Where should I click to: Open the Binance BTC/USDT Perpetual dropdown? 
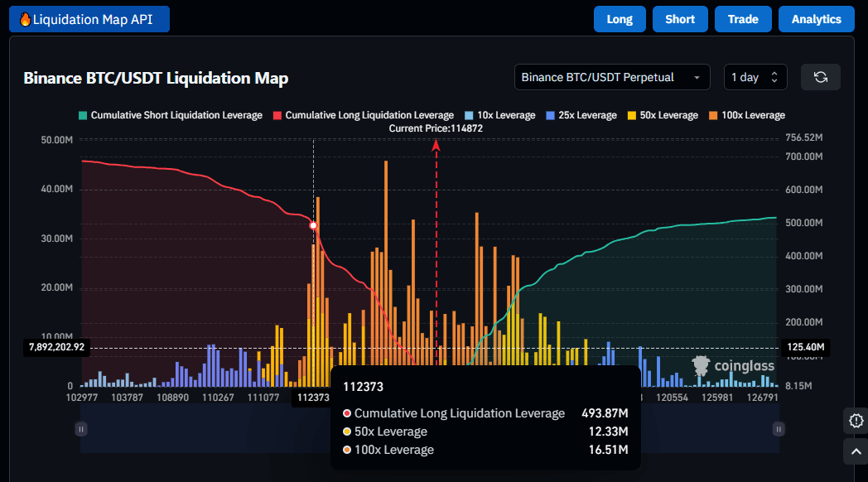pyautogui.click(x=611, y=77)
